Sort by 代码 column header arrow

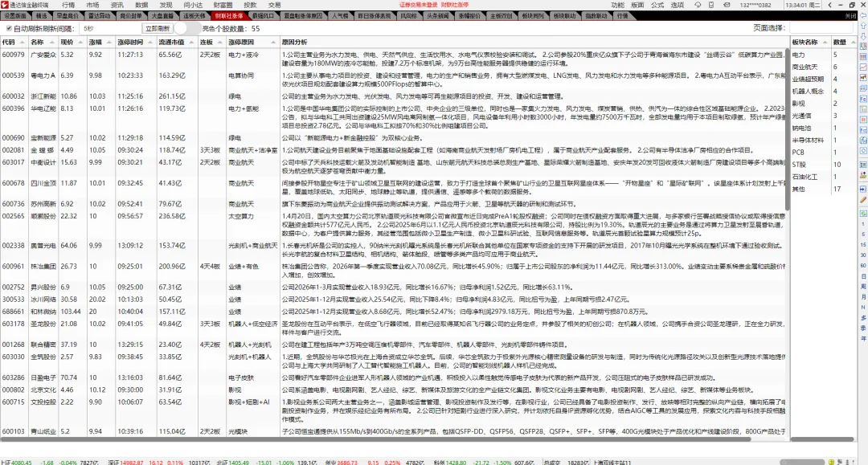point(23,42)
